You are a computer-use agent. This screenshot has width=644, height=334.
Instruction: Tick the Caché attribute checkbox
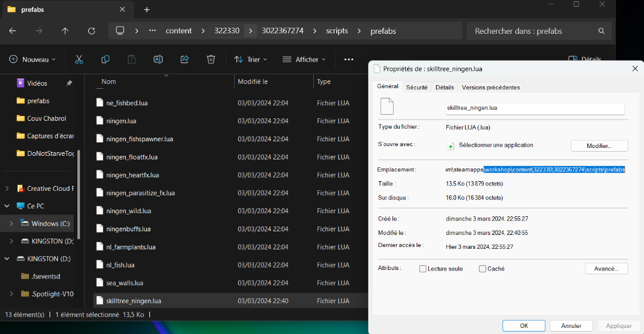[483, 269]
